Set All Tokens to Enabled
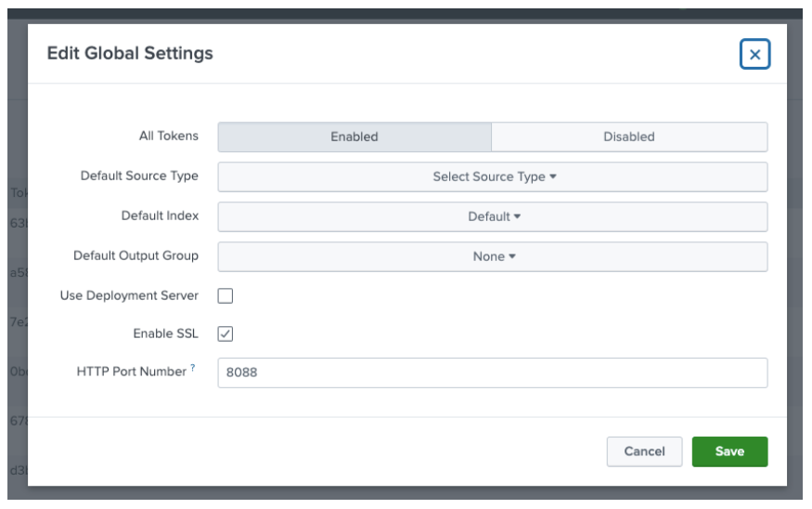This screenshot has height=509, width=812. 354,137
